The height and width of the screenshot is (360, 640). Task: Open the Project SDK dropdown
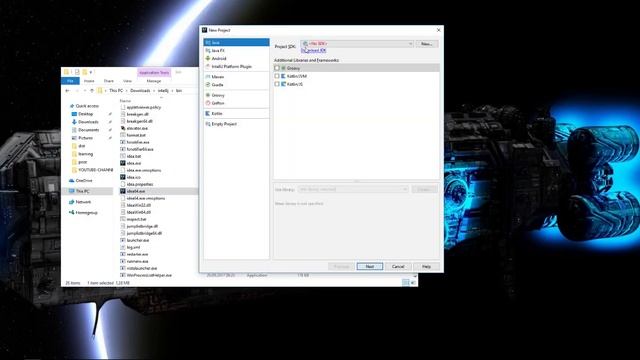[357, 43]
